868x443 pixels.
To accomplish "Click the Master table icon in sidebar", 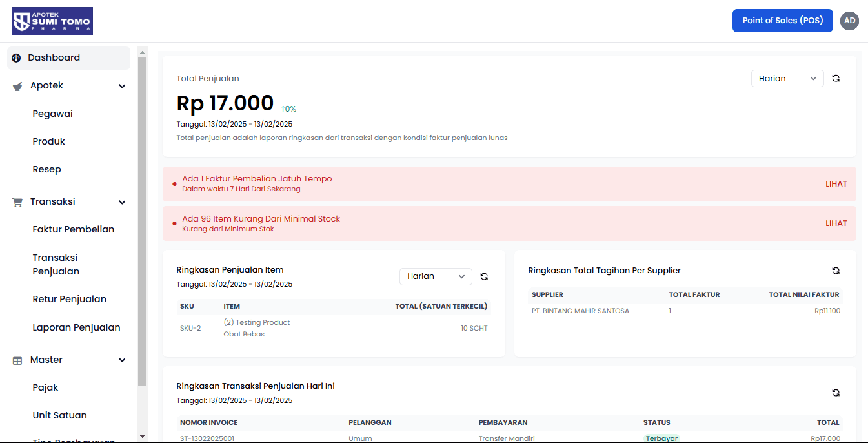I will [17, 360].
